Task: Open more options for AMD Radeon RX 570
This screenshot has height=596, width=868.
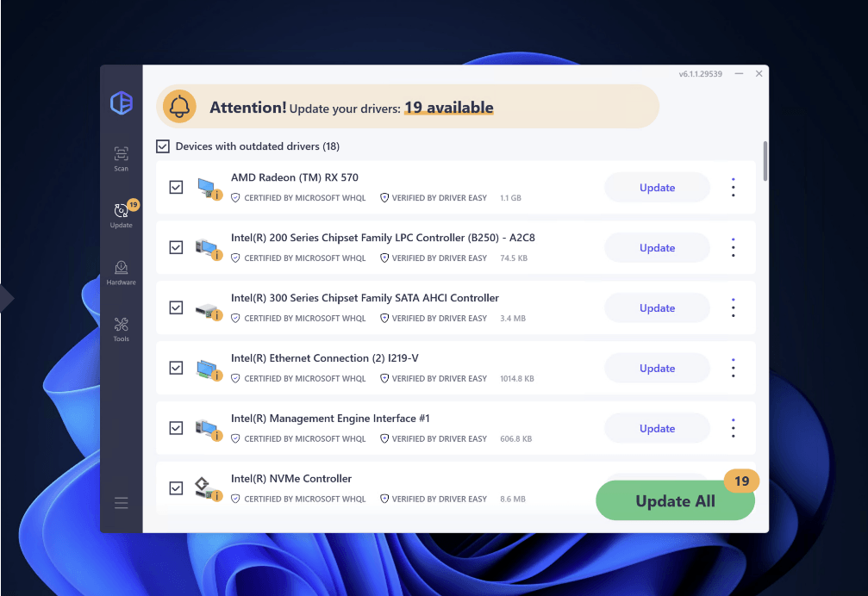Action: pyautogui.click(x=733, y=188)
